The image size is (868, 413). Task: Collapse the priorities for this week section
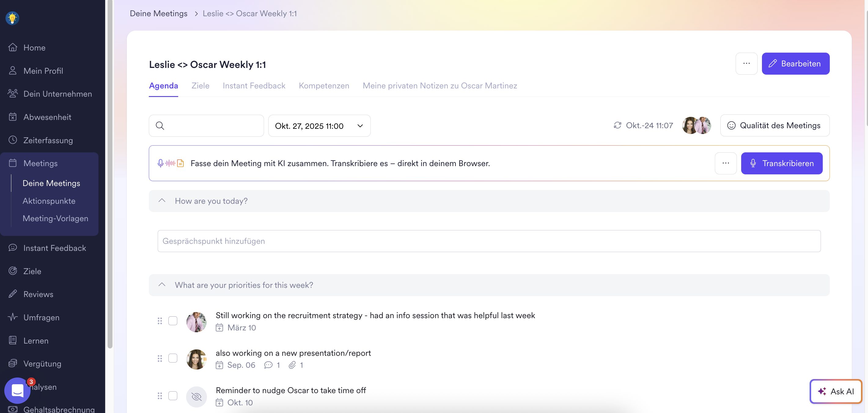pos(162,285)
